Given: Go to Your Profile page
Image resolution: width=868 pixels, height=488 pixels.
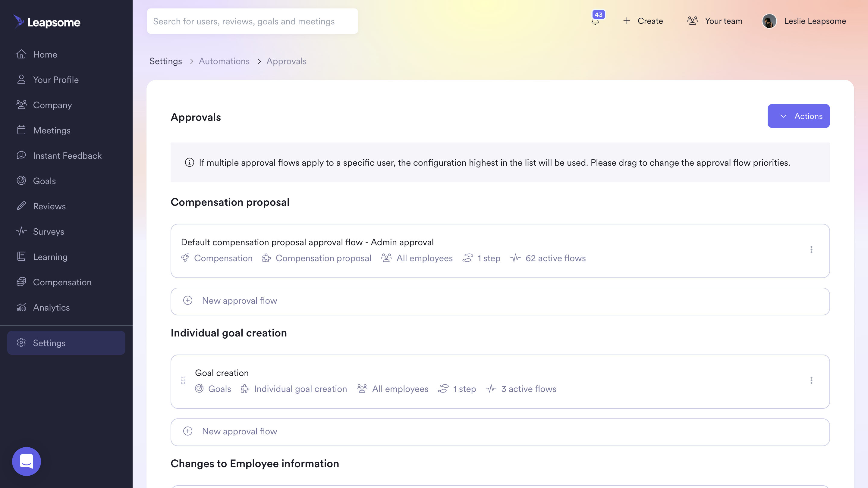Looking at the screenshot, I should click(x=56, y=80).
